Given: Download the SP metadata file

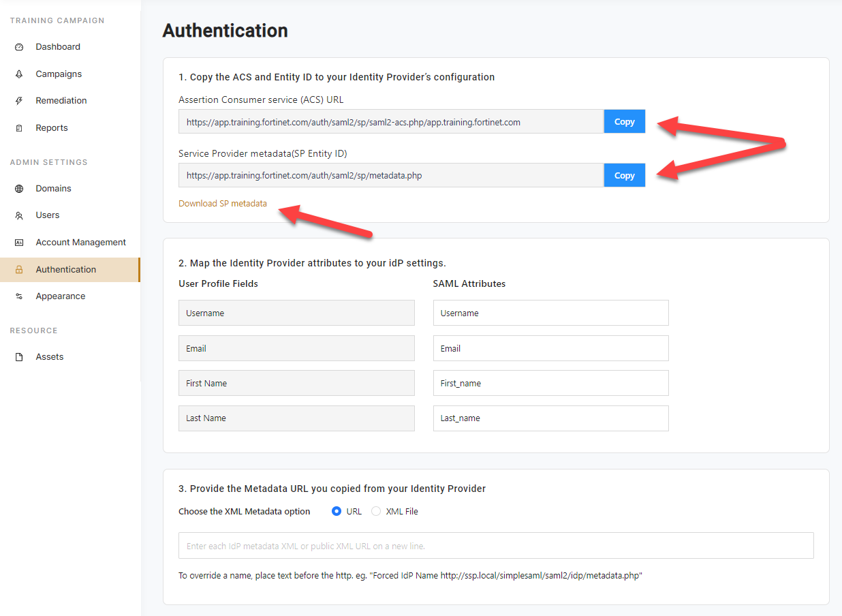Looking at the screenshot, I should coord(222,203).
